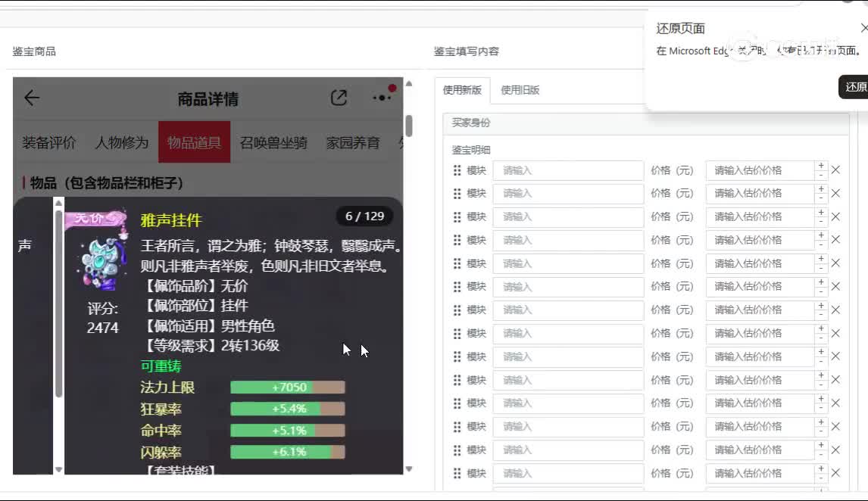Expand the 买家身份 section

click(472, 123)
